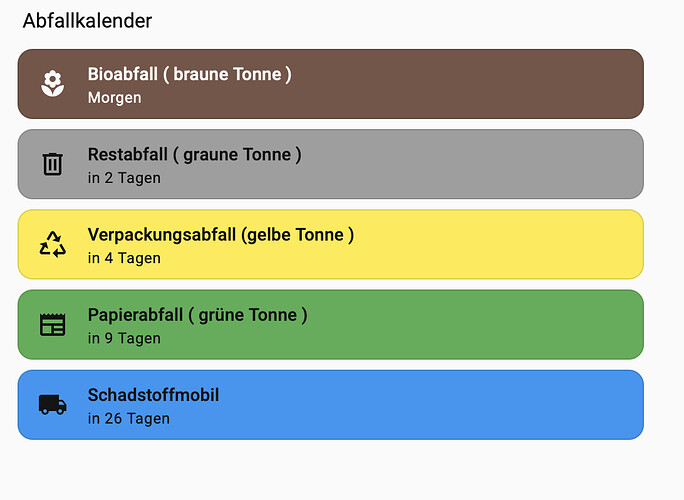The image size is (684, 500).
Task: Click the recycling arrows icon
Action: [53, 244]
